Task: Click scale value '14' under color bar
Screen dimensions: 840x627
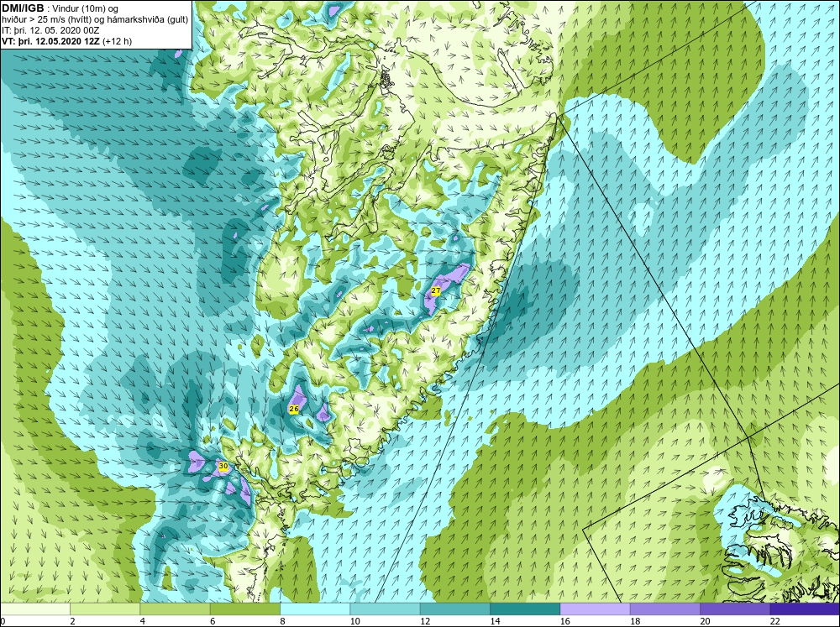Action: [495, 621]
